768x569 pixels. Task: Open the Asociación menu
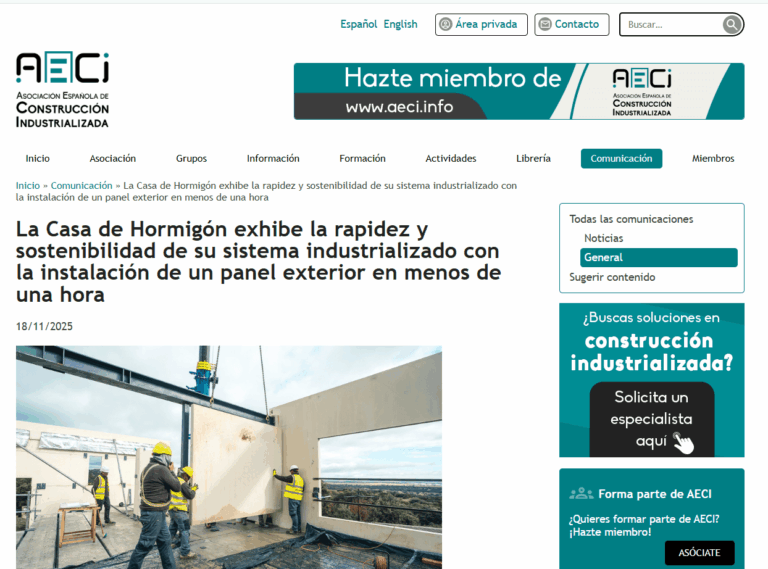pyautogui.click(x=113, y=158)
